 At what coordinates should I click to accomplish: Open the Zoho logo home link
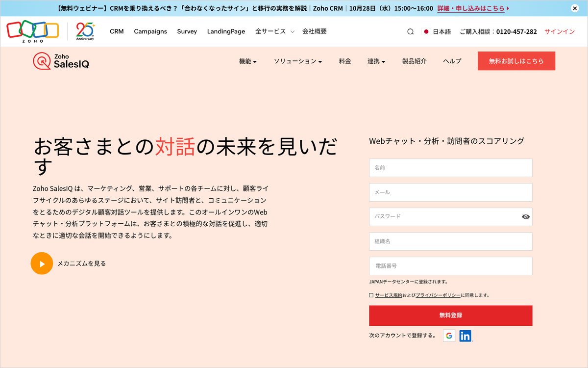click(32, 31)
